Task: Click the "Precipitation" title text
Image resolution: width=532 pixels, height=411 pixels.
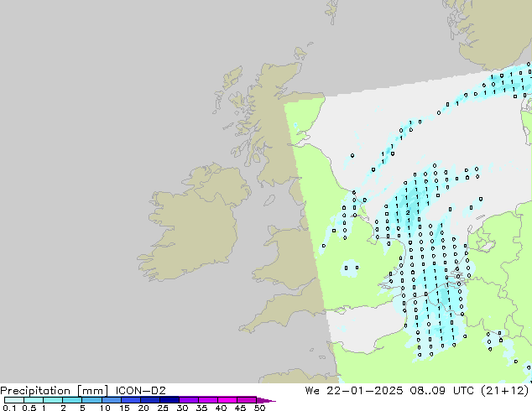Action: click(x=35, y=391)
